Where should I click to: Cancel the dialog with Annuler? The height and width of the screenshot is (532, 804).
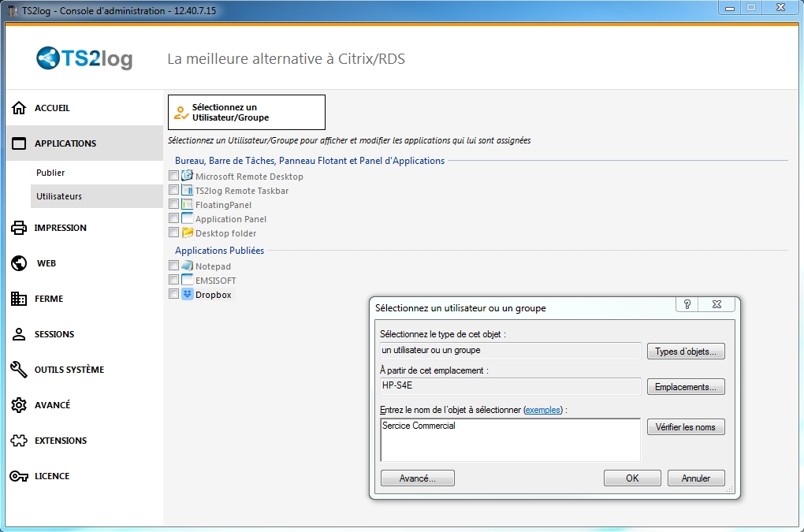coord(696,478)
